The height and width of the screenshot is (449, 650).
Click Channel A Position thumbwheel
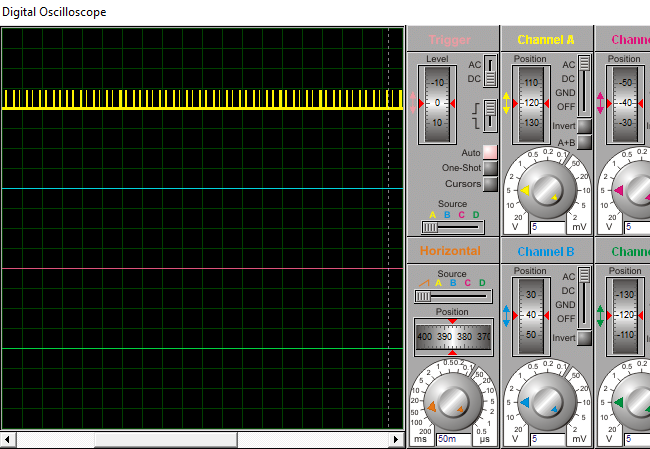click(531, 104)
